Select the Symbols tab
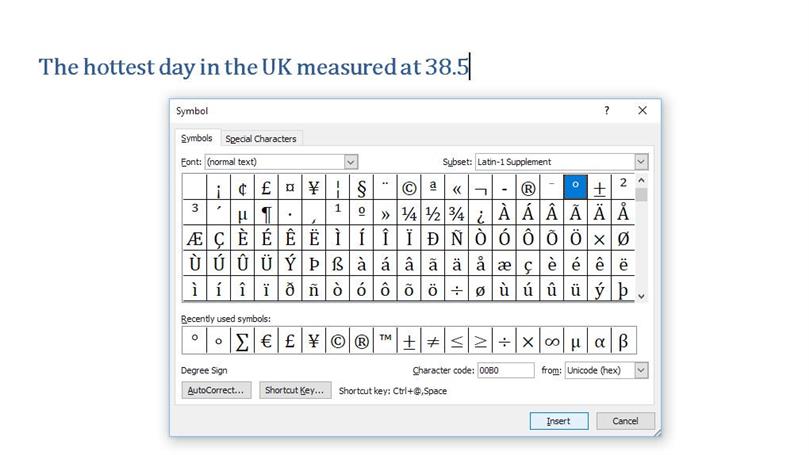This screenshot has width=809, height=455. (197, 138)
